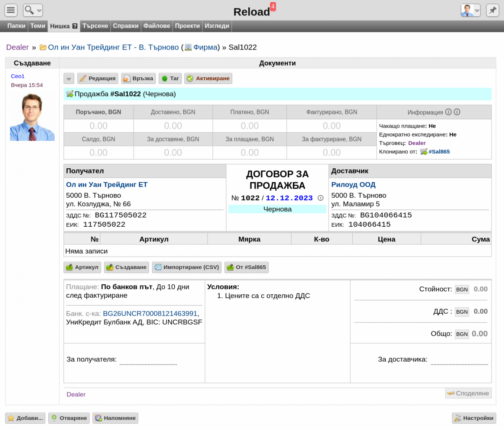Image resolution: width=504 pixels, height=430 pixels.
Task: Click ЗДДС number BG117505022
Action: pos(121,215)
